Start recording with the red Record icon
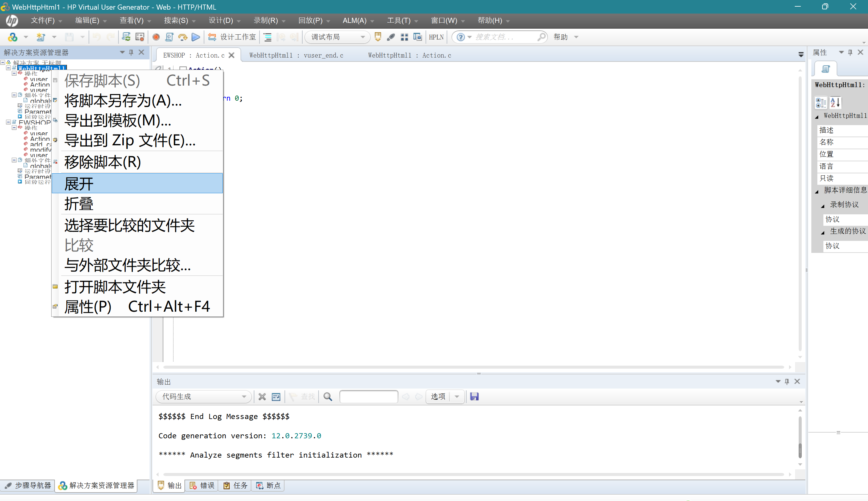Image resolution: width=868 pixels, height=501 pixels. pos(156,37)
